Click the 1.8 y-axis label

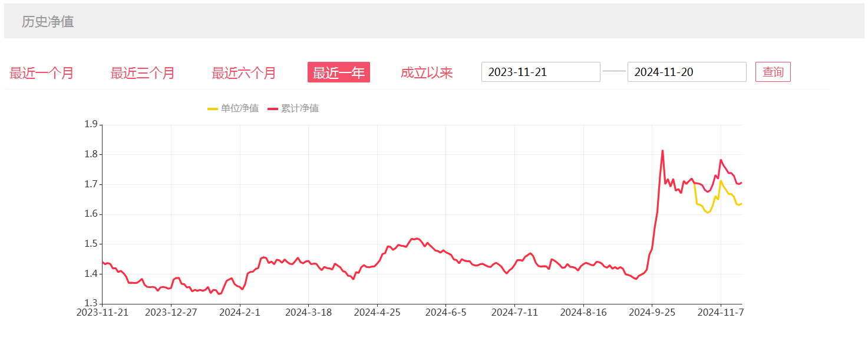pos(91,154)
